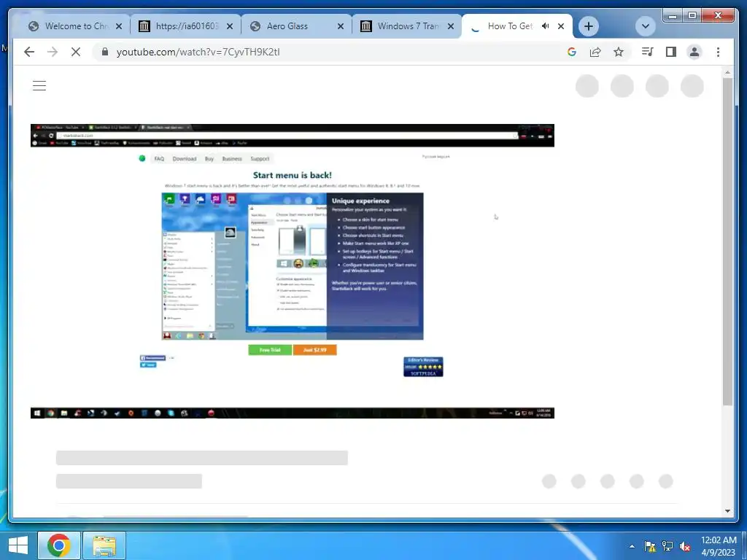Viewport: 747px width, 560px height.
Task: Mute the tab using its speaker icon
Action: 545,26
